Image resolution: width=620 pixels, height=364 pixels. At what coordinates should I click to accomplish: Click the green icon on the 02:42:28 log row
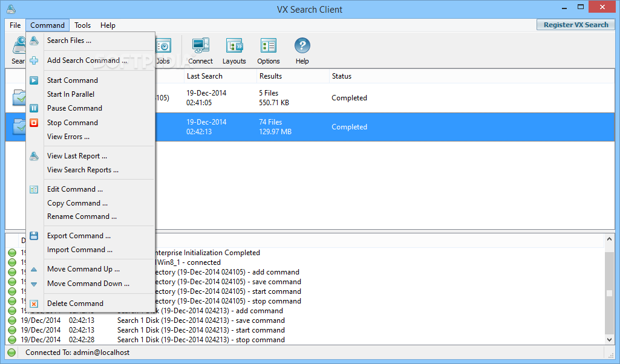click(x=12, y=339)
